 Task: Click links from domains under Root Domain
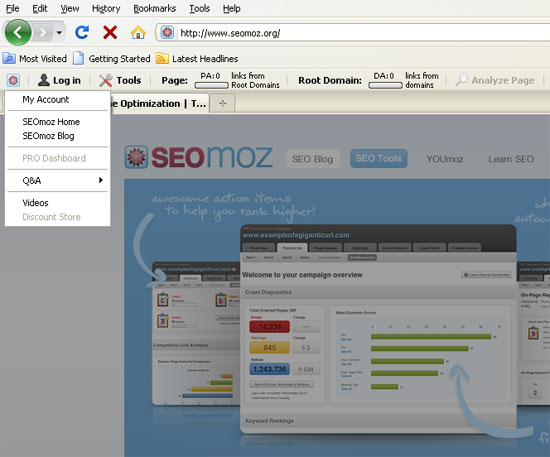(x=421, y=80)
